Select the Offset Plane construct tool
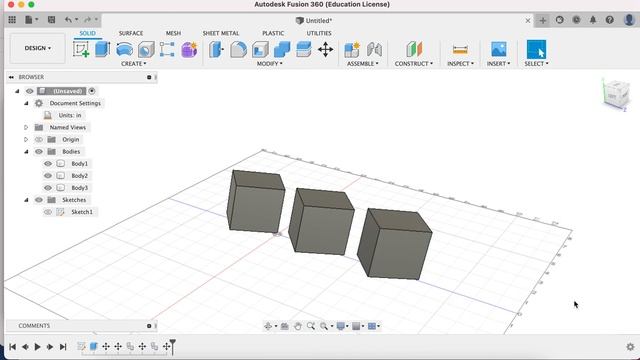 click(414, 49)
